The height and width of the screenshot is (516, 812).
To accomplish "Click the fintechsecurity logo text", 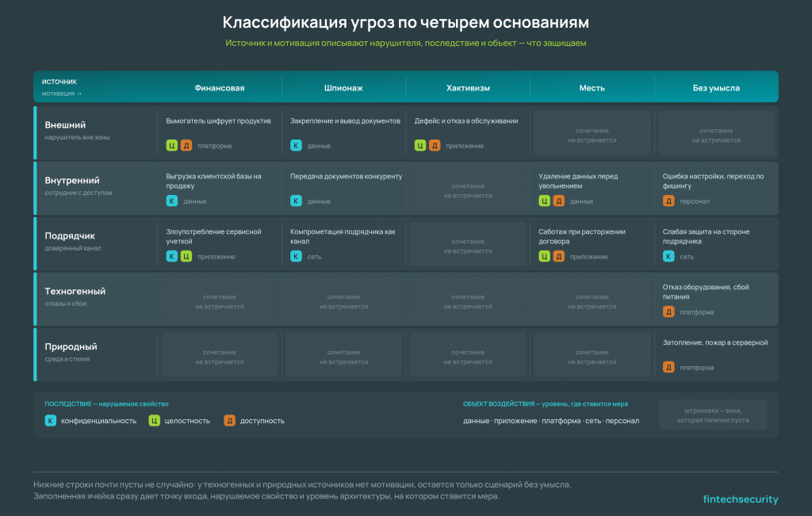I will click(x=741, y=499).
